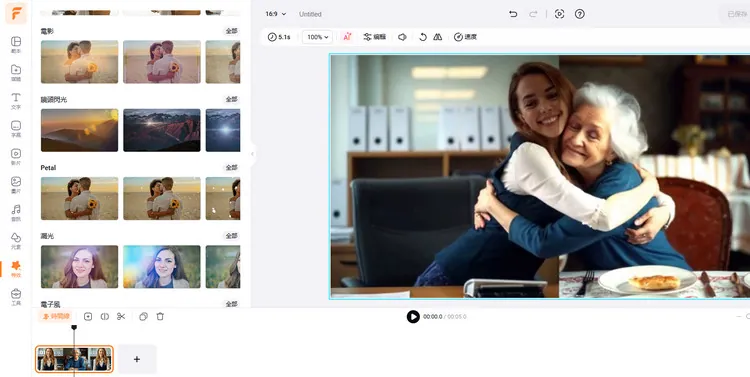Screen dimensions: 750x377
Task: Click the redo arrow in the top bar
Action: point(533,14)
